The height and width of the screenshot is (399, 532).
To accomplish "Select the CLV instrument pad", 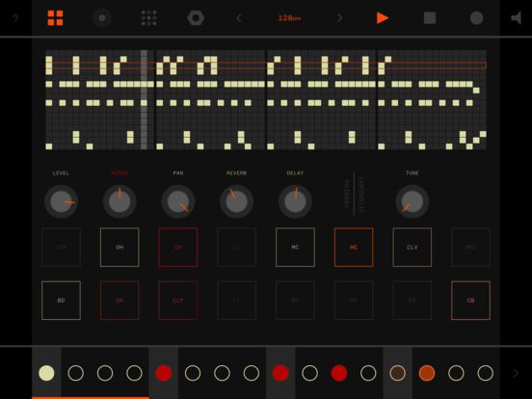I will coord(412,248).
